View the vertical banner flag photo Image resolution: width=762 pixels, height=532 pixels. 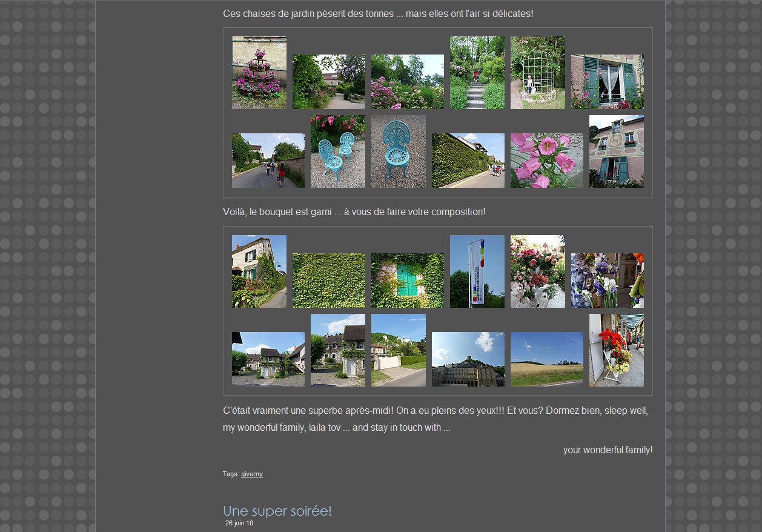[477, 271]
